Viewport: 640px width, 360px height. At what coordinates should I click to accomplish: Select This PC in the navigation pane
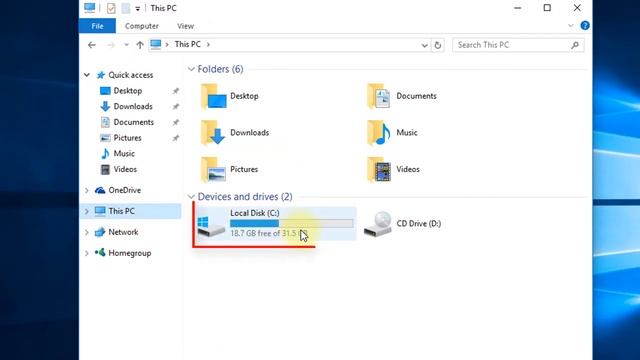click(x=121, y=211)
